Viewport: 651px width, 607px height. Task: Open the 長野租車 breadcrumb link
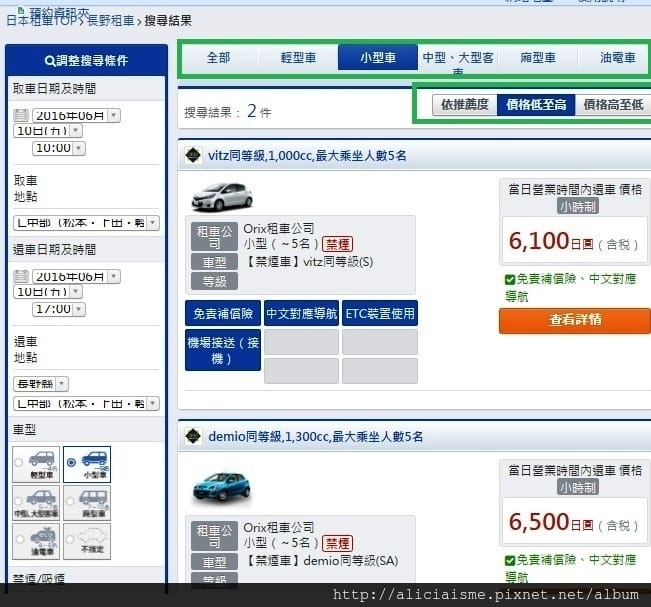pyautogui.click(x=111, y=20)
